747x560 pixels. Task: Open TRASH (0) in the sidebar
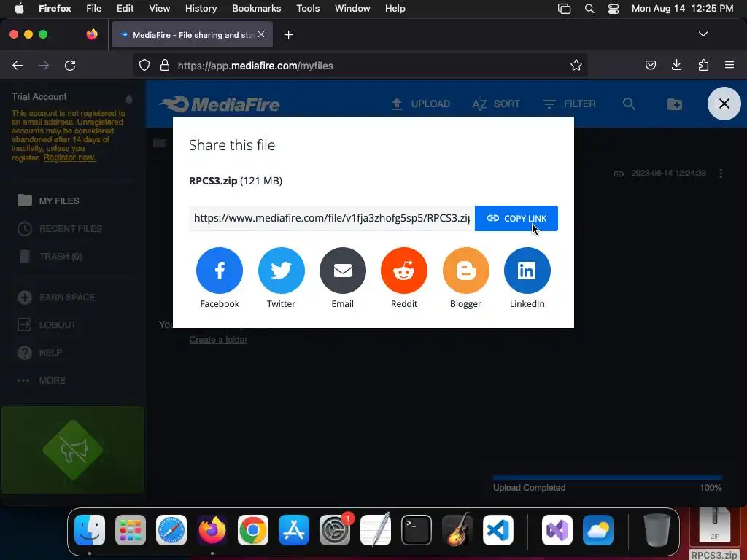pyautogui.click(x=50, y=256)
